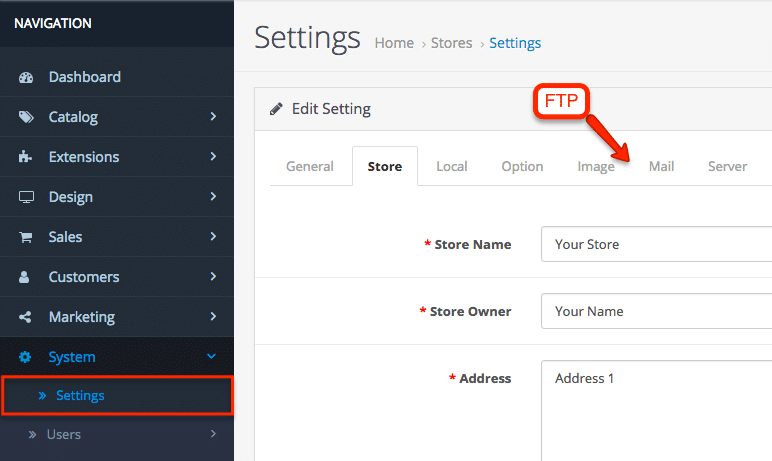Click the pencil icon beside Edit Setting
Viewport: 772px width, 461px height.
point(276,108)
